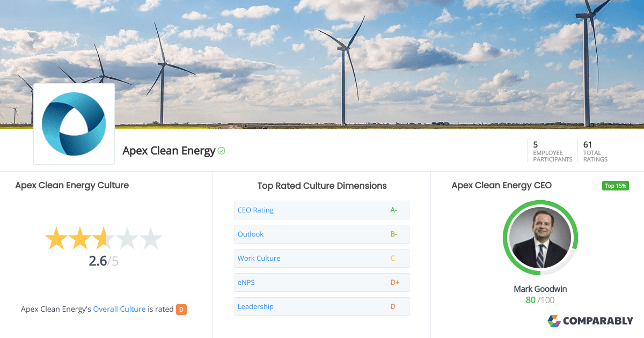644x338 pixels.
Task: Click the Mark Goodwin name
Action: [540, 289]
